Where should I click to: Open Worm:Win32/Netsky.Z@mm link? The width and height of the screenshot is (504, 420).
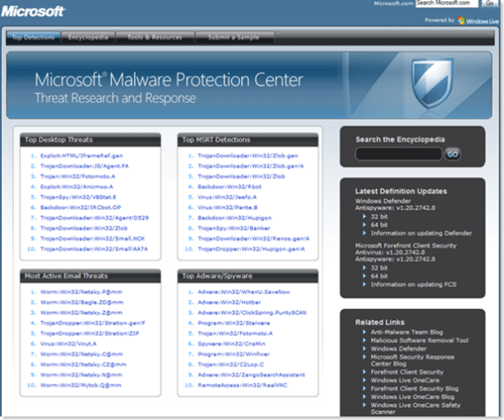[x=81, y=312]
